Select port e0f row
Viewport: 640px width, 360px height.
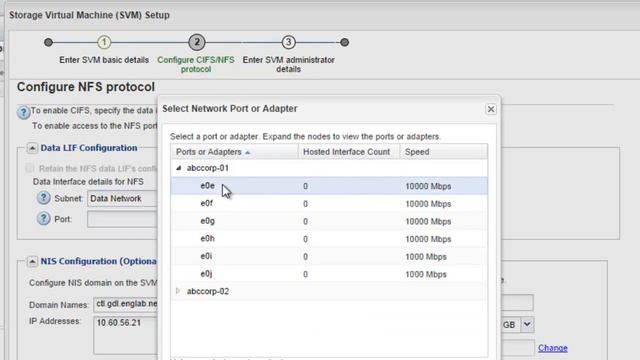pyautogui.click(x=329, y=203)
